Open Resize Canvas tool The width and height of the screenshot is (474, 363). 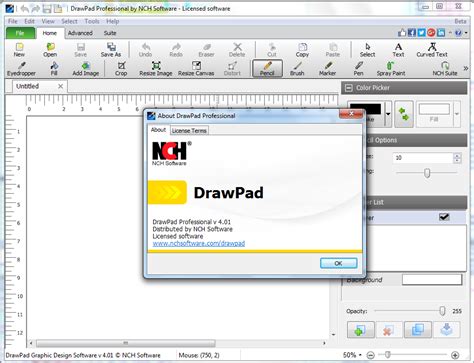point(196,69)
